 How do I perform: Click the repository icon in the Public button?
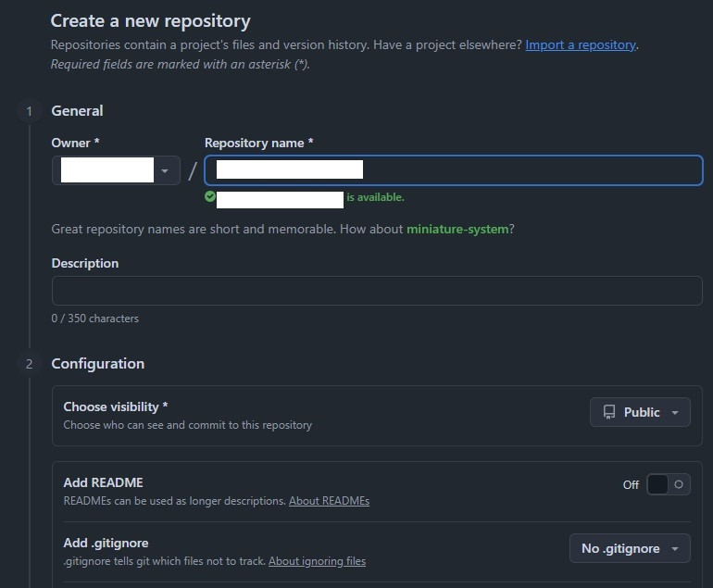pos(609,412)
